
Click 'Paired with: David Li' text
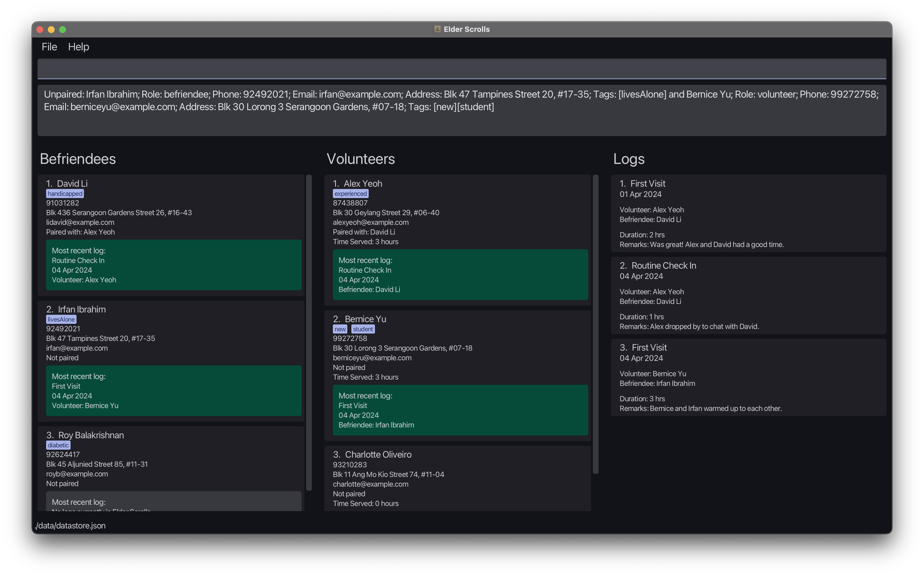pyautogui.click(x=364, y=232)
